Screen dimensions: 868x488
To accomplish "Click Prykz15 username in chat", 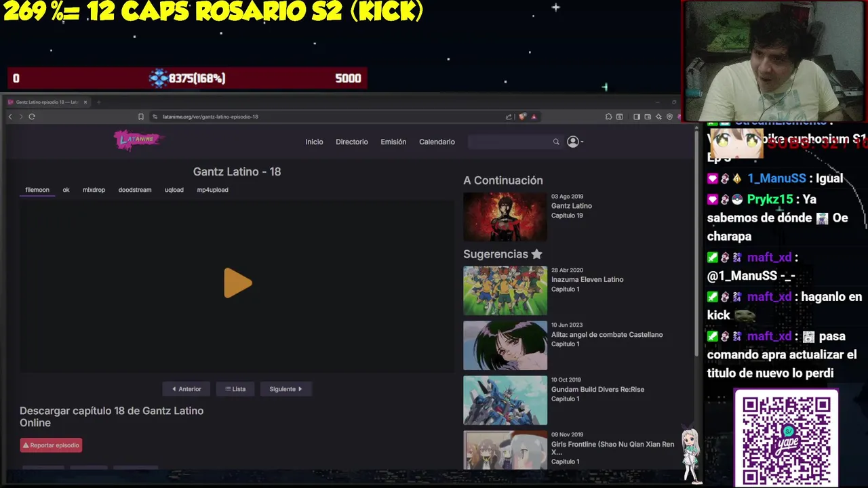I will coord(770,199).
